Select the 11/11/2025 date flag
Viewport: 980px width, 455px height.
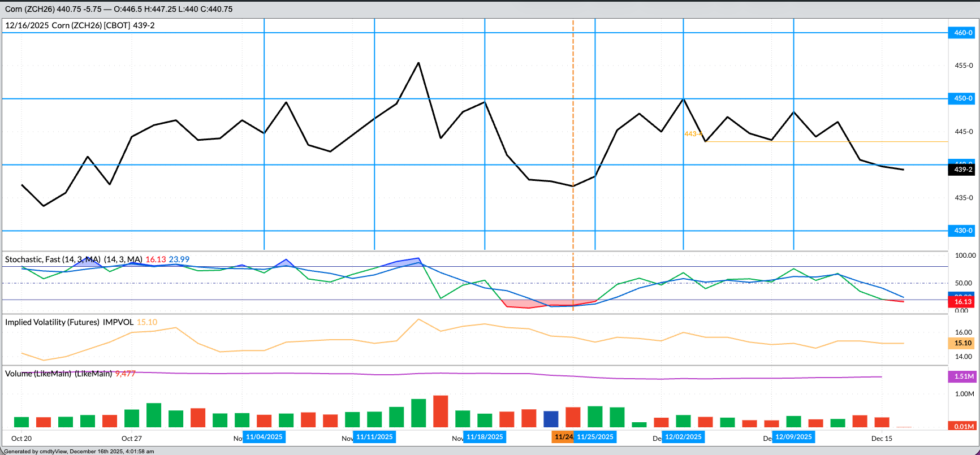pyautogui.click(x=374, y=437)
